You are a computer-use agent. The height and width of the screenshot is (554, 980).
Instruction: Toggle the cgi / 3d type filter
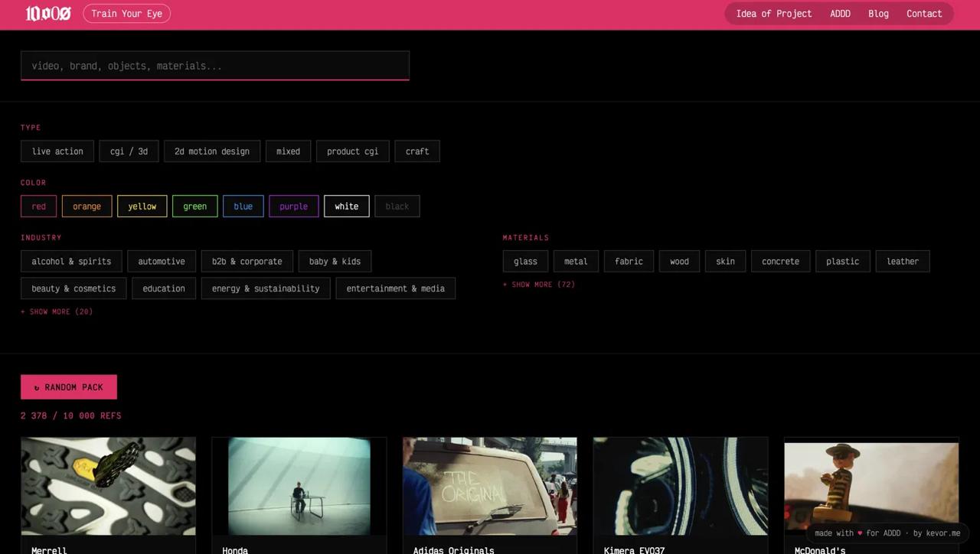coord(129,152)
